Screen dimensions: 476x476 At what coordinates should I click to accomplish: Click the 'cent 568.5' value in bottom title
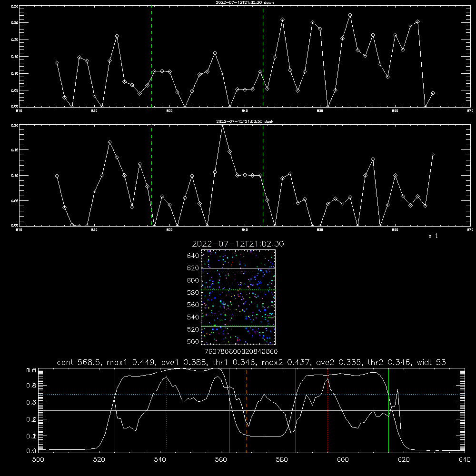click(79, 362)
